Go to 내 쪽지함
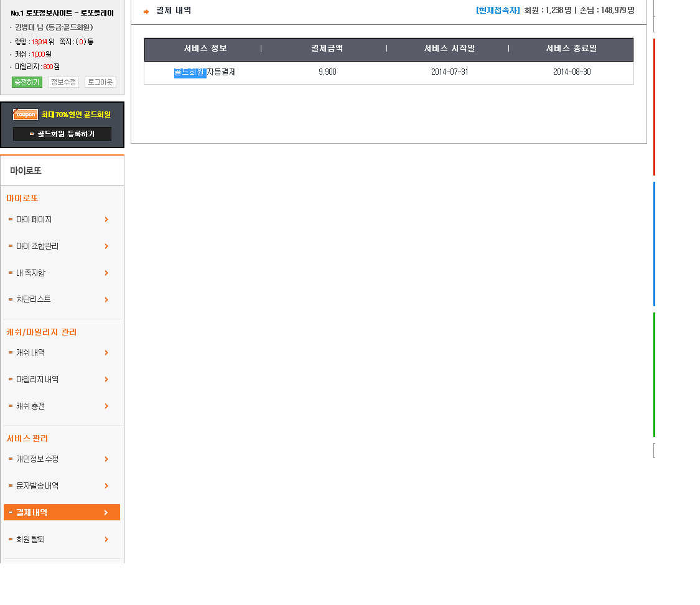700x605 pixels. pyautogui.click(x=30, y=273)
